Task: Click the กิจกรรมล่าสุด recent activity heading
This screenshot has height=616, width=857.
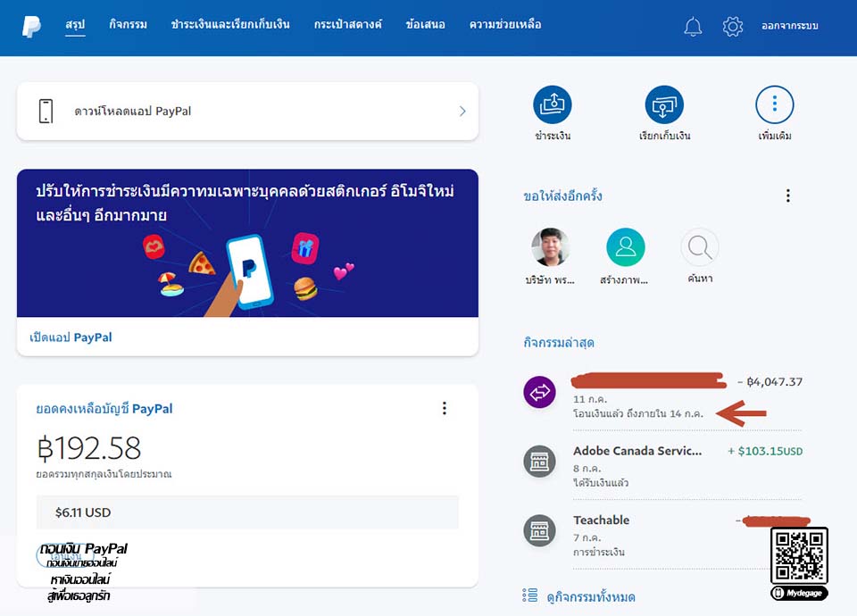Action: 559,343
